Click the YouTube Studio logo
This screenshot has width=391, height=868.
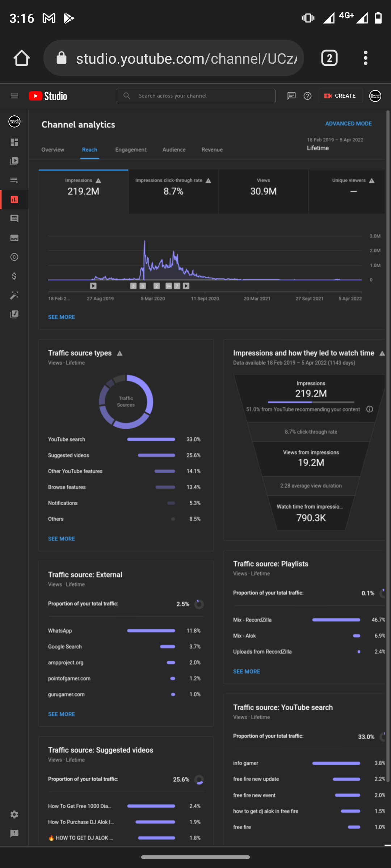[48, 96]
